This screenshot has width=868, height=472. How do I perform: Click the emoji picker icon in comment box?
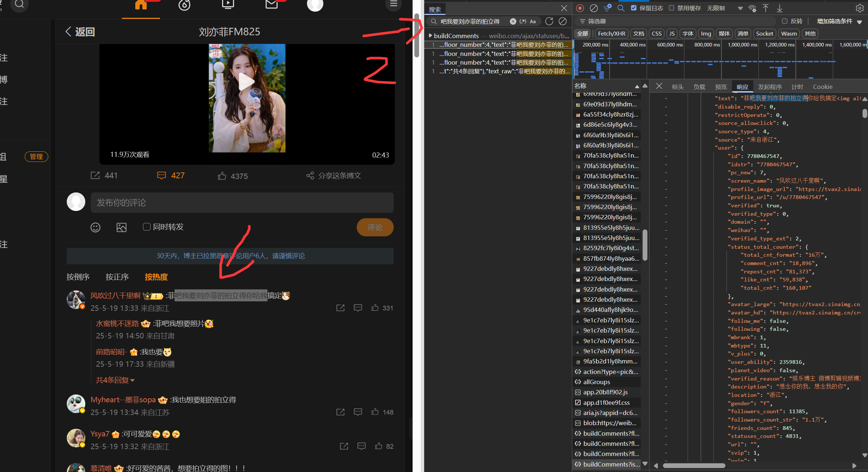click(x=95, y=227)
